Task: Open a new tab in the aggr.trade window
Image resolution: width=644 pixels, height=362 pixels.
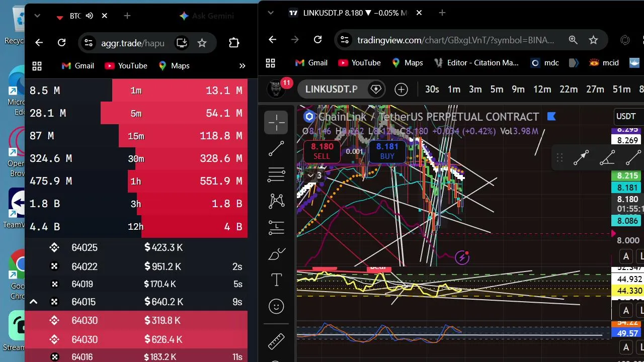Action: tap(127, 16)
